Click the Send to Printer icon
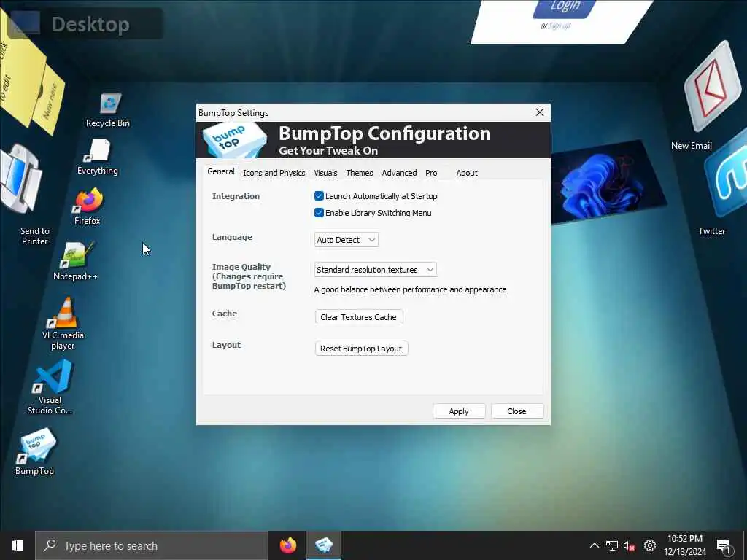The height and width of the screenshot is (560, 747). click(19, 179)
